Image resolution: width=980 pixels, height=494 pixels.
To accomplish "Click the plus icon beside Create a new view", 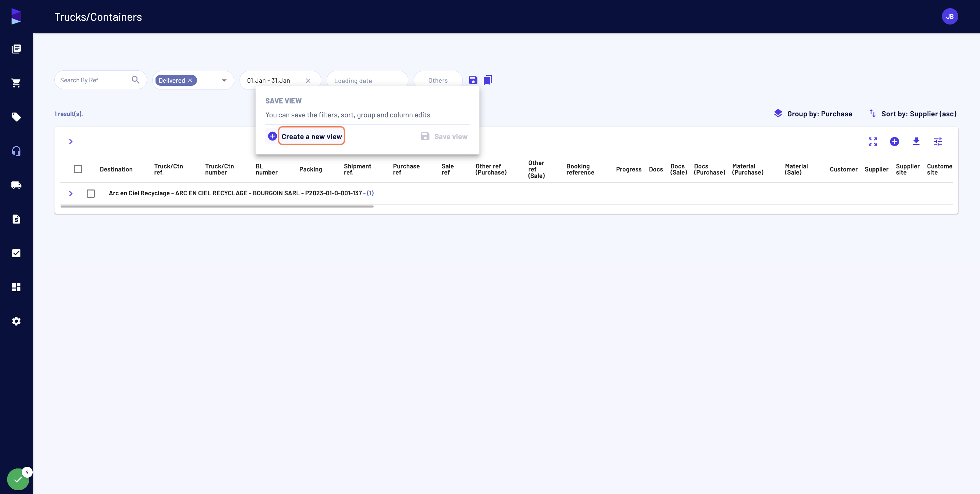I will pos(272,136).
